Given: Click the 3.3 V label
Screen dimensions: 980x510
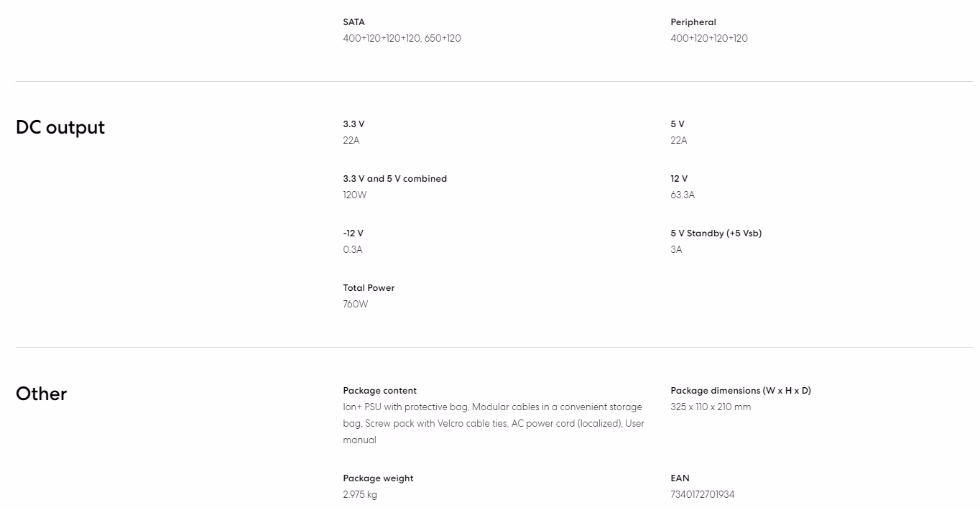Looking at the screenshot, I should pyautogui.click(x=353, y=124).
